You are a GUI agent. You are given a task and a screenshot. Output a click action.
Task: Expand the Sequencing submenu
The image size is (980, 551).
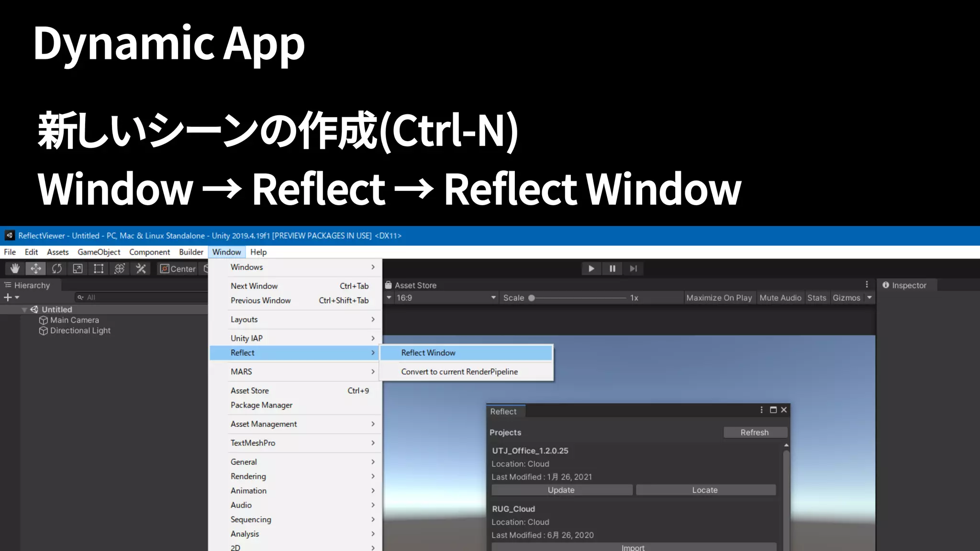tap(296, 519)
